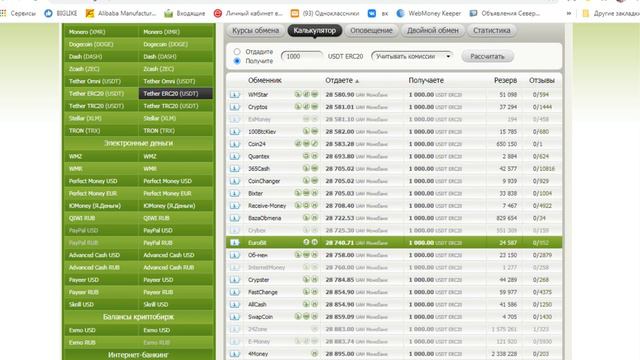
Task: Click the BIGLIKE bookmark icon
Action: pyautogui.click(x=49, y=13)
